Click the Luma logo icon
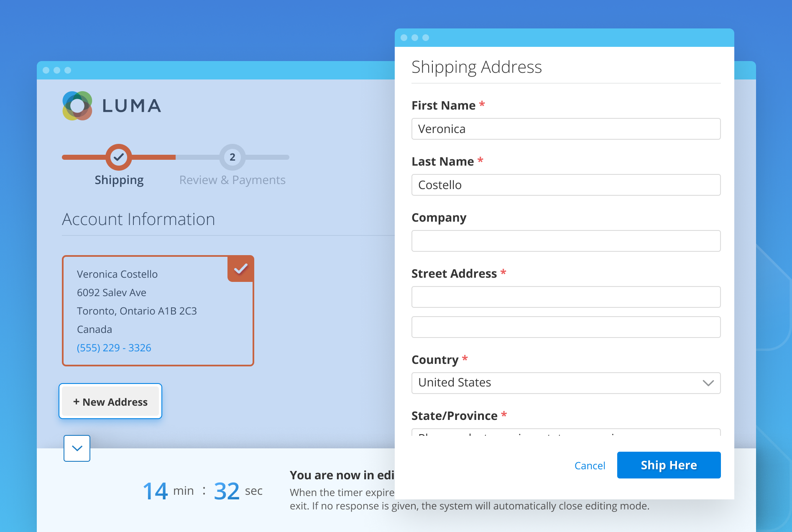 77,106
